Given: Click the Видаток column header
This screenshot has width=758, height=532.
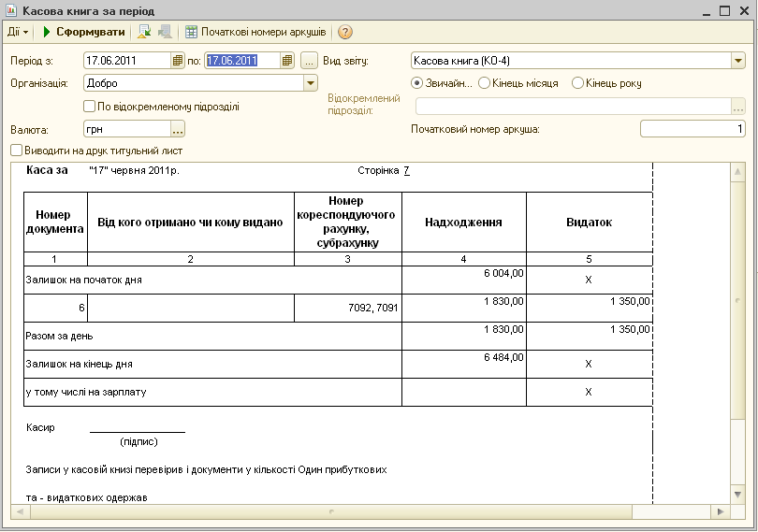Looking at the screenshot, I should (x=590, y=223).
